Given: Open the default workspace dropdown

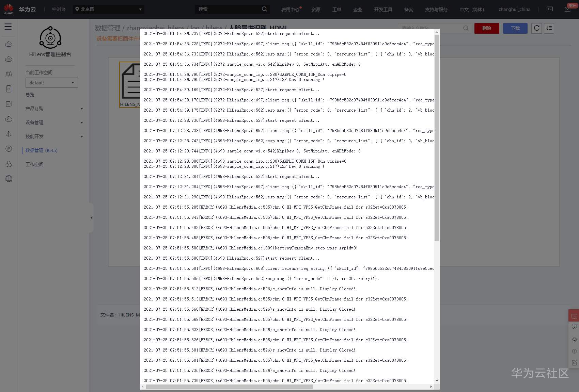Looking at the screenshot, I should 52,83.
